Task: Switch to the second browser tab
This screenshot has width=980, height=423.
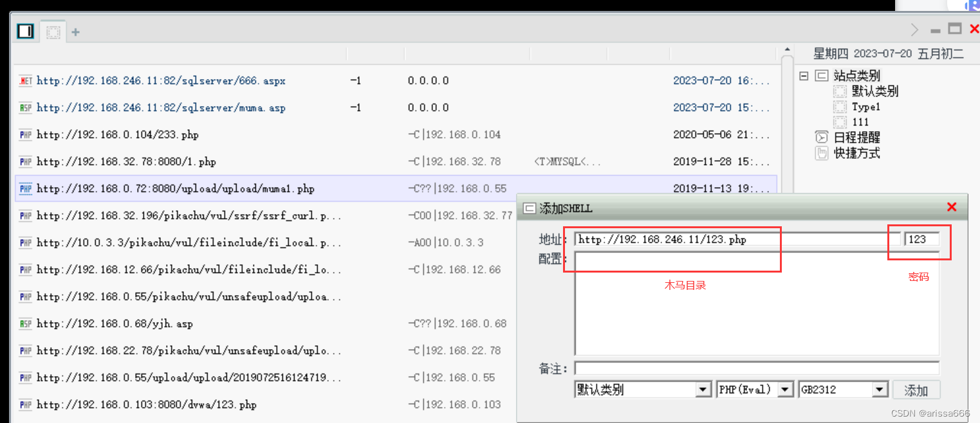Action: (x=53, y=30)
